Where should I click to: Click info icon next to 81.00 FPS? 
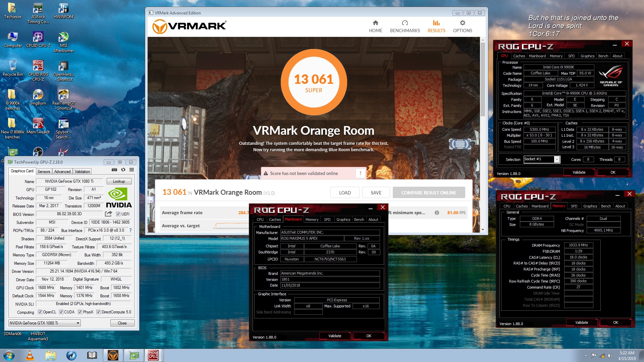437,213
